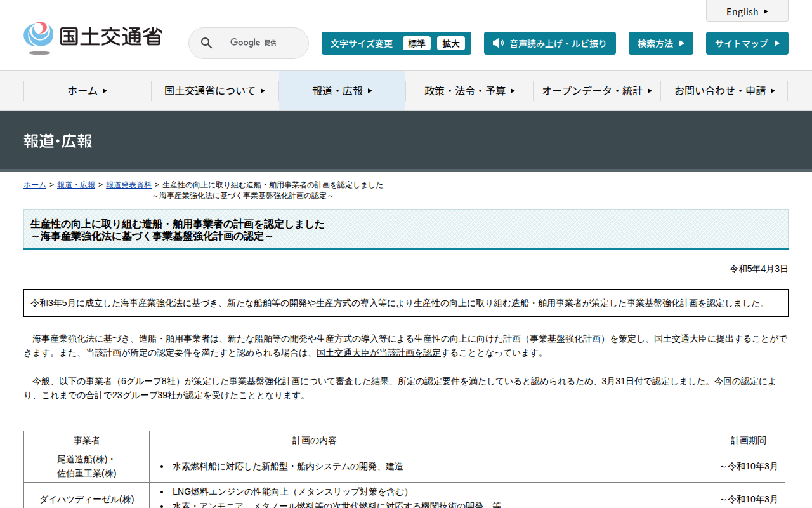The image size is (812, 508).
Task: Click the arrow icon beside English
Action: tap(766, 11)
